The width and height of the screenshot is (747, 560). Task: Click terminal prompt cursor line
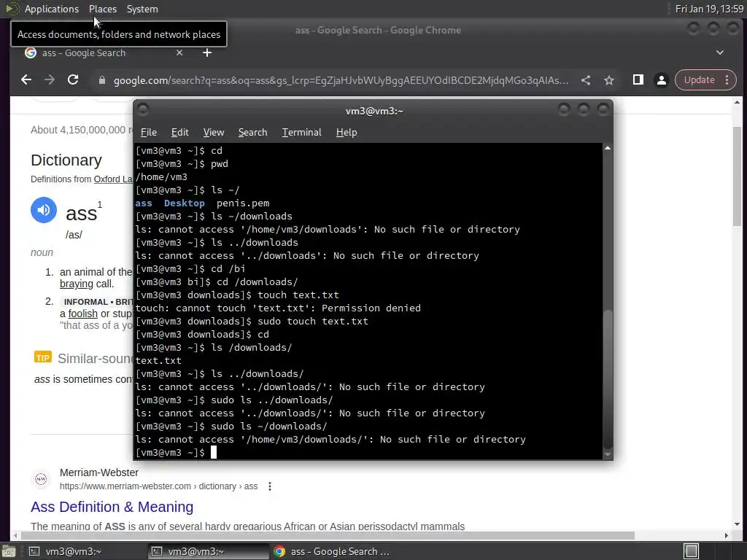tap(177, 452)
